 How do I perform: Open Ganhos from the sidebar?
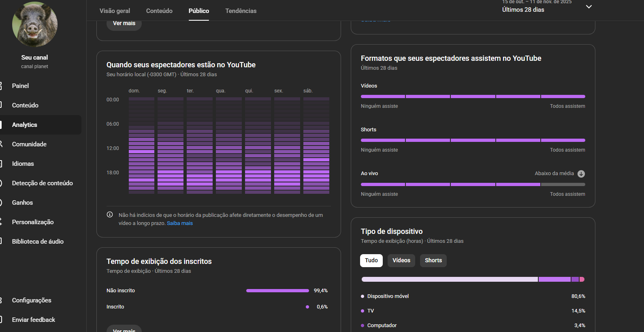pos(22,203)
